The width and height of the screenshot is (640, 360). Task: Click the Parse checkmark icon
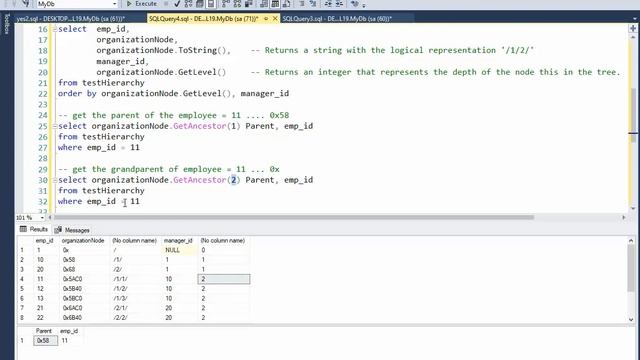pos(177,4)
